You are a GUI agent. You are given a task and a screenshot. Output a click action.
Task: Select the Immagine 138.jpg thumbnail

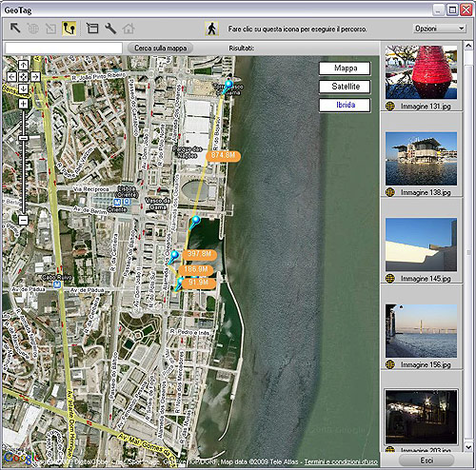tap(421, 159)
